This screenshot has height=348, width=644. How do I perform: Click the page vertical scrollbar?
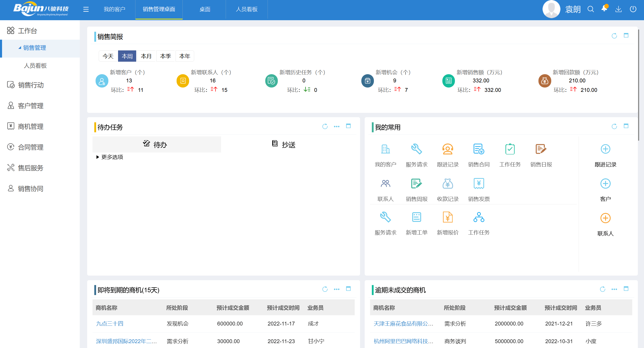638,84
